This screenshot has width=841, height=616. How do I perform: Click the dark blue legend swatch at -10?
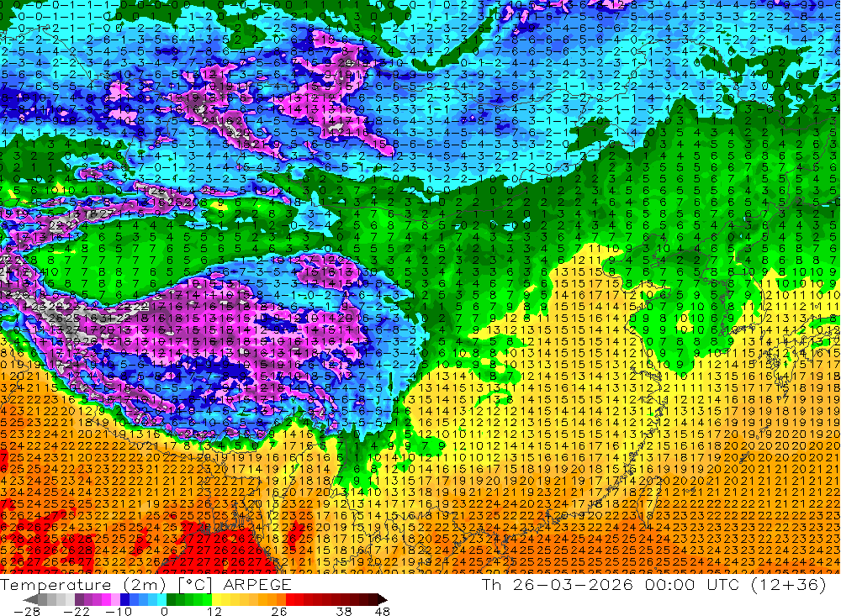point(124,600)
